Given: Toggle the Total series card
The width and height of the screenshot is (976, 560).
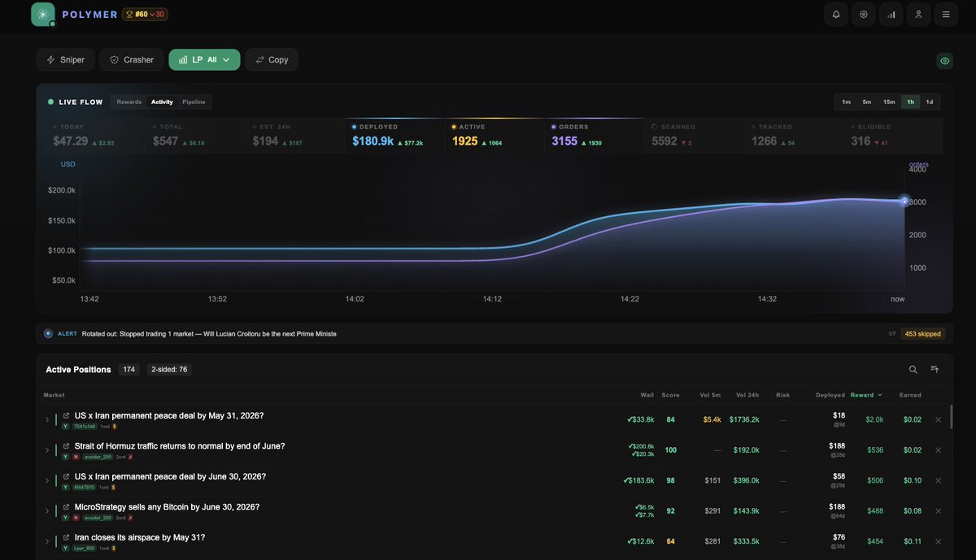Looking at the screenshot, I should [195, 136].
